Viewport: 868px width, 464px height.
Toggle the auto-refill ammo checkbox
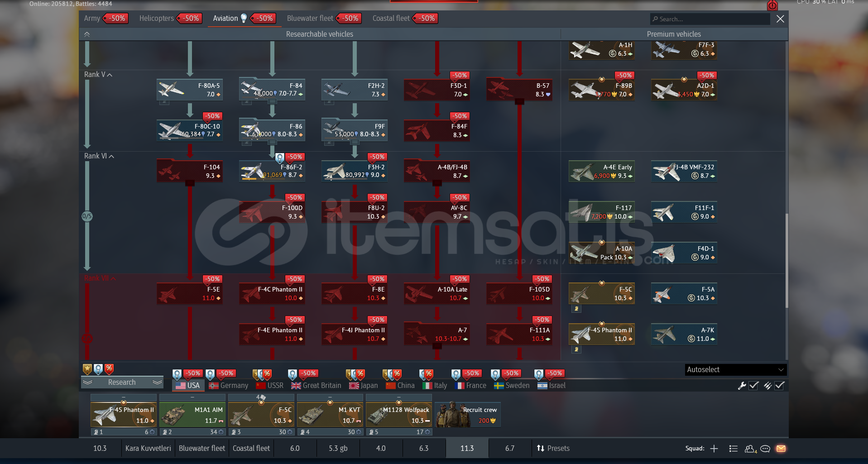(x=779, y=386)
